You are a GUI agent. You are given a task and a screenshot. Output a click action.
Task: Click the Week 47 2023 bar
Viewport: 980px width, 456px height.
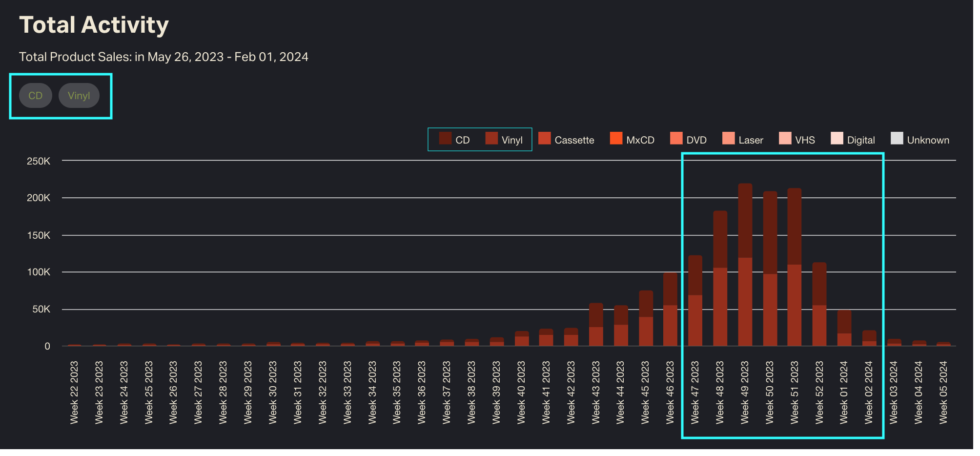click(x=695, y=301)
